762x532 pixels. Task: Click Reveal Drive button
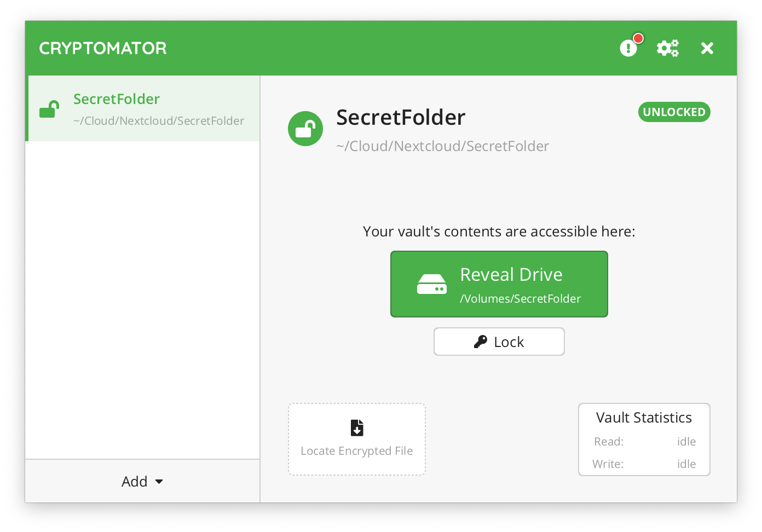pyautogui.click(x=499, y=284)
